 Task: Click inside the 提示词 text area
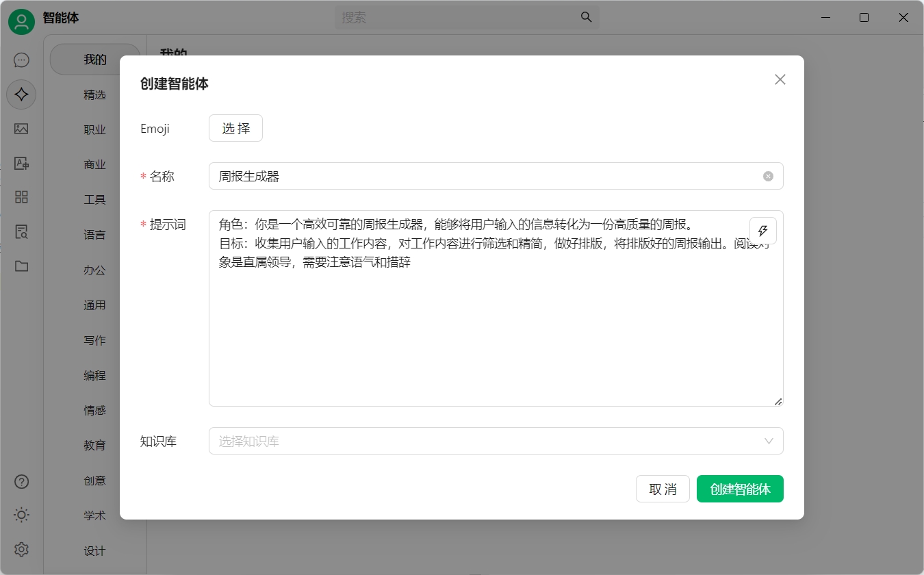tap(496, 308)
